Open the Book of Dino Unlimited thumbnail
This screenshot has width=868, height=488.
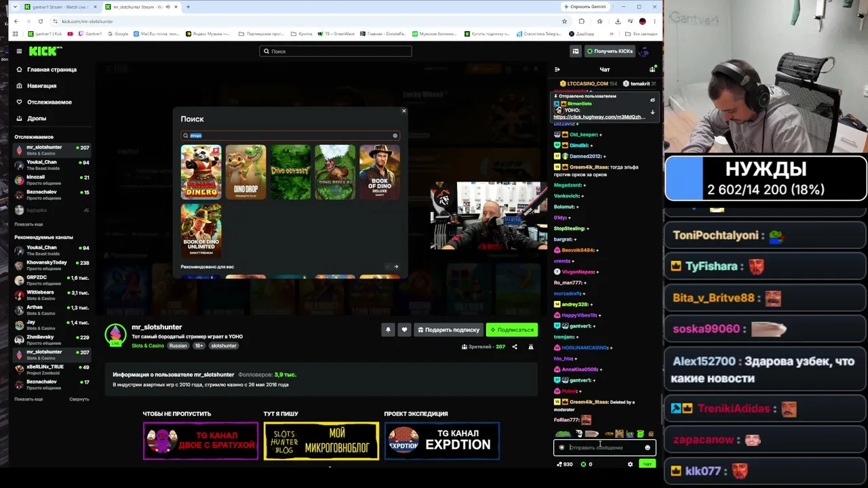(201, 231)
